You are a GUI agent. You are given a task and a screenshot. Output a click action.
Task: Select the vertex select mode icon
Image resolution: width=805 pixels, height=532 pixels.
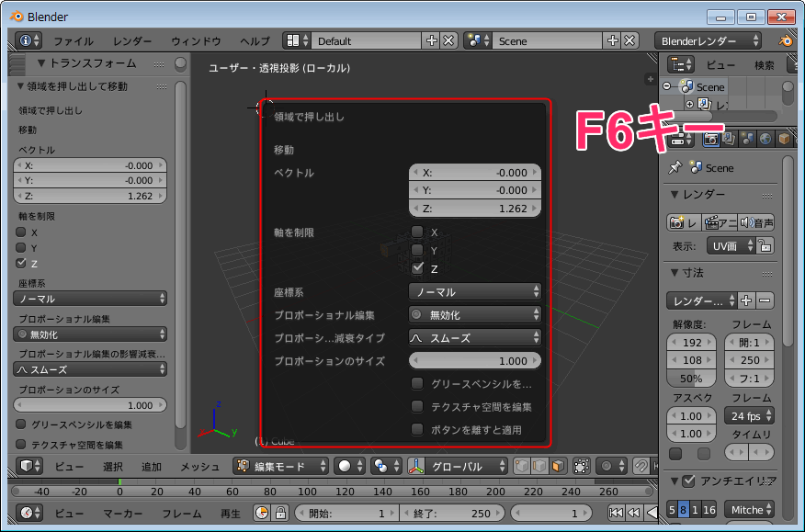tap(522, 466)
